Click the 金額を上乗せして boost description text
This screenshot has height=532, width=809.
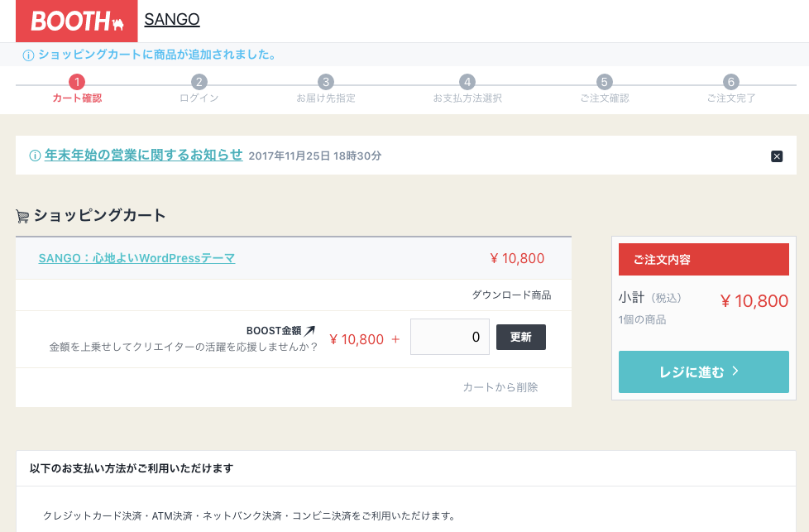[x=183, y=347]
